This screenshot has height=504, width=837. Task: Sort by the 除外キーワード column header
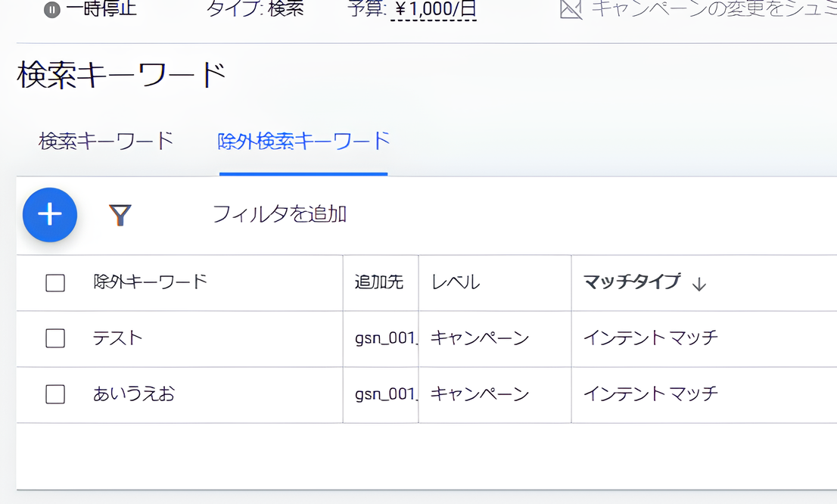click(x=150, y=282)
